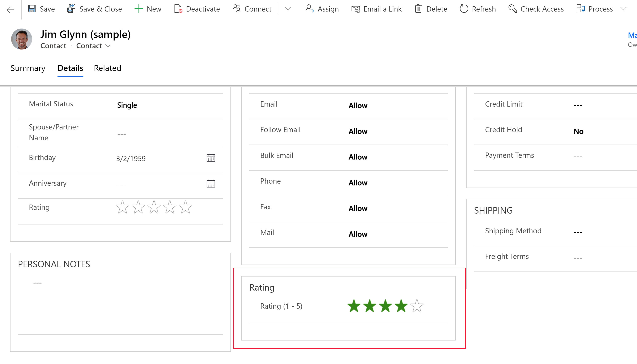Expand the Connect dropdown chevron

pos(288,9)
